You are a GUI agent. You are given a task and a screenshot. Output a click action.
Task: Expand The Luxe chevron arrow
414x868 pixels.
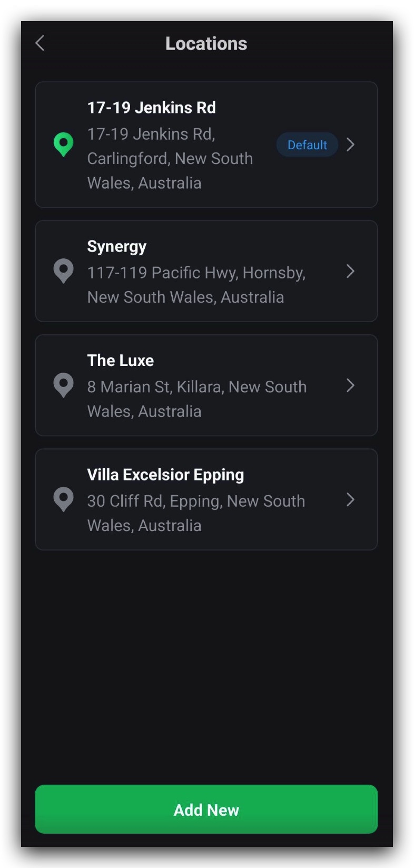pyautogui.click(x=351, y=385)
